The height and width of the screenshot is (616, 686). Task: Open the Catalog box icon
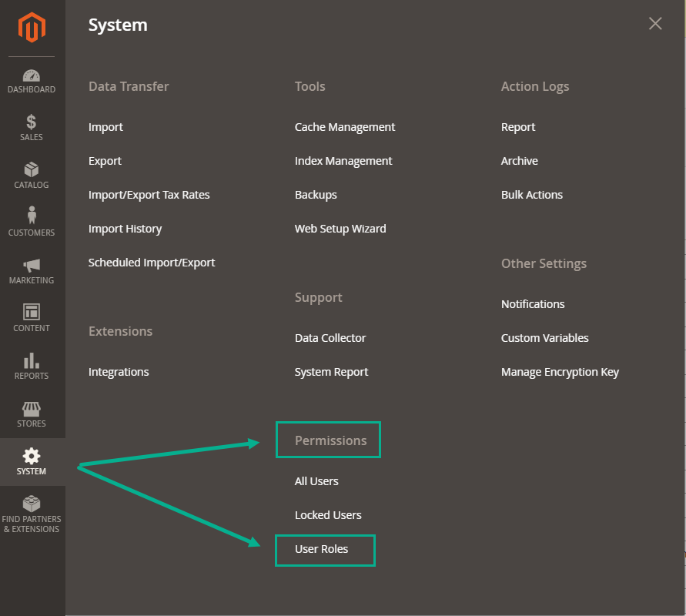click(x=32, y=170)
